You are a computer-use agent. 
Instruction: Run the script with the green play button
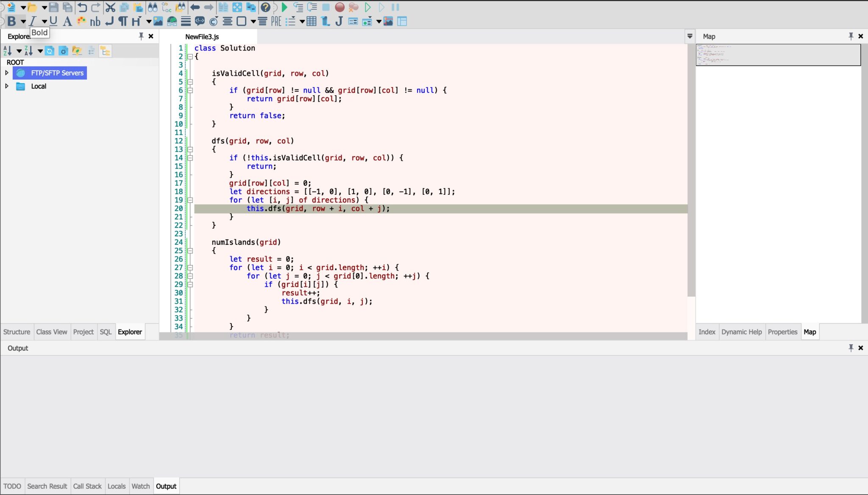tap(284, 7)
